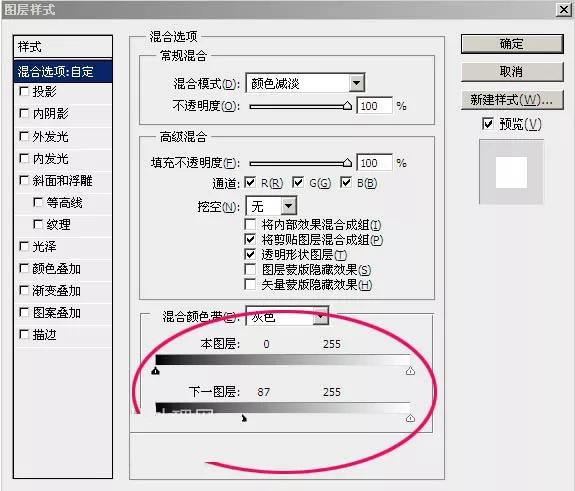Viewport: 575px width, 491px height.
Task: Uncheck the R channel checkbox
Action: point(250,182)
